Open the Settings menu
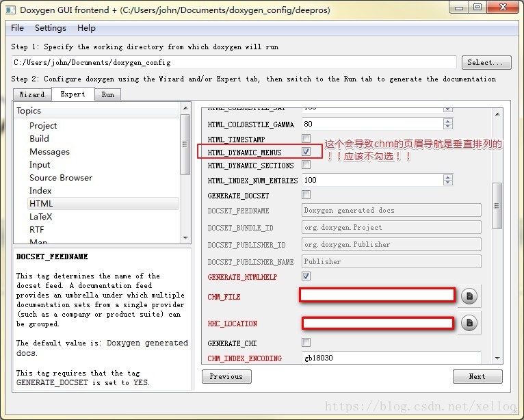Viewport: 524px width, 420px height. 51,28
